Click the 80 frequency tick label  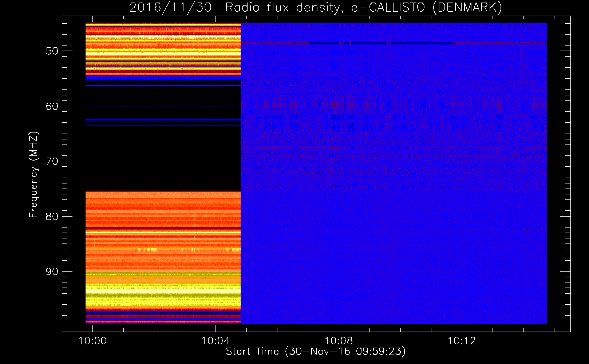52,217
